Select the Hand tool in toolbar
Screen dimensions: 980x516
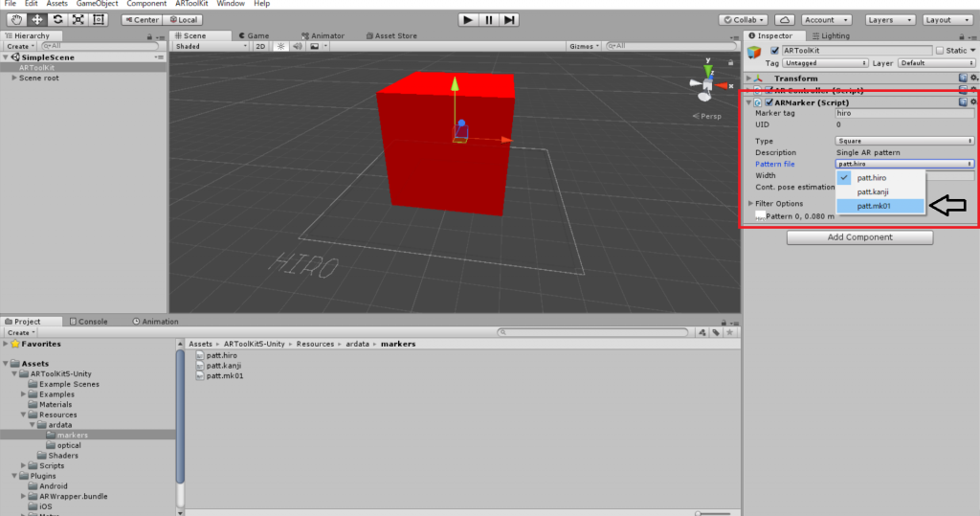(x=17, y=19)
